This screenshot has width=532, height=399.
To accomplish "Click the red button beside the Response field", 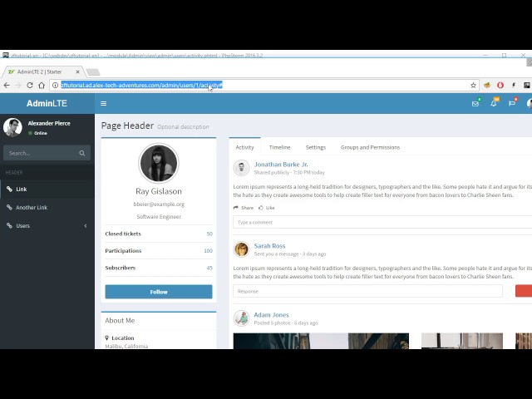I will click(x=524, y=291).
